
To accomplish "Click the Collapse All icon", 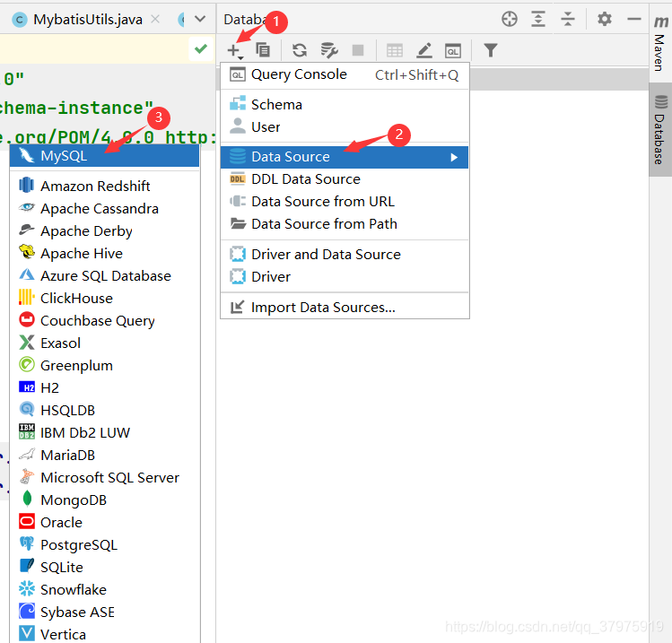I will coord(568,19).
